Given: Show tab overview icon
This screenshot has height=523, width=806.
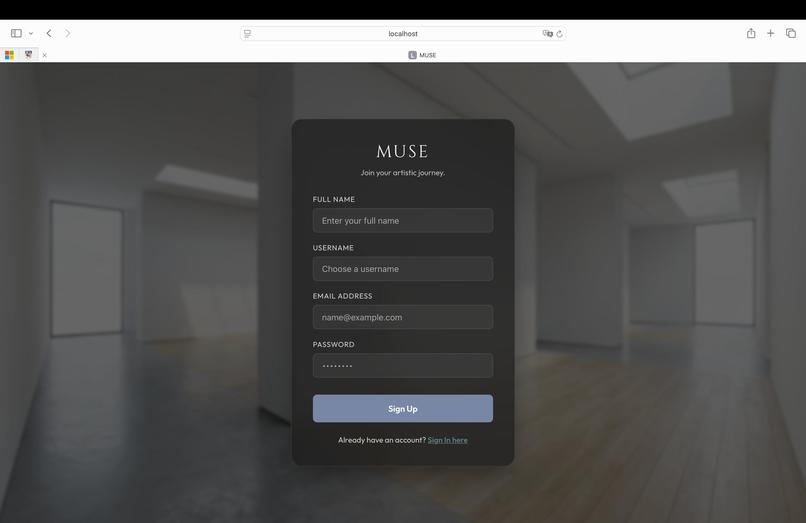Looking at the screenshot, I should 791,33.
